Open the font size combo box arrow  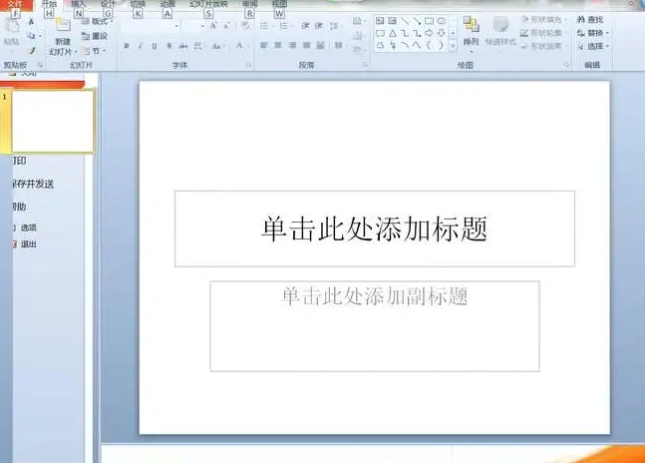pyautogui.click(x=202, y=26)
